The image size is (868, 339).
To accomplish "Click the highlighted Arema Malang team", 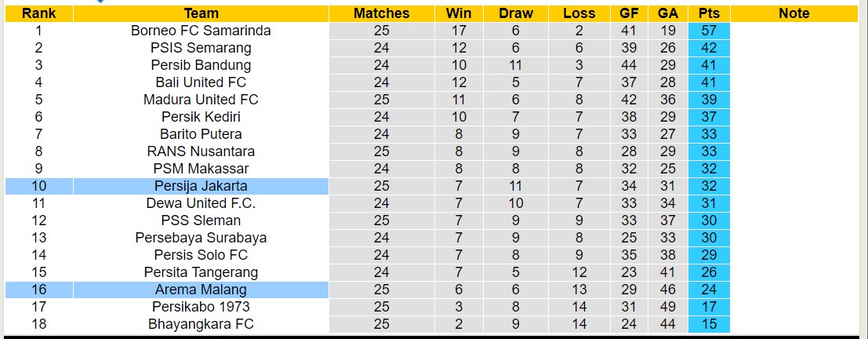I will [201, 290].
